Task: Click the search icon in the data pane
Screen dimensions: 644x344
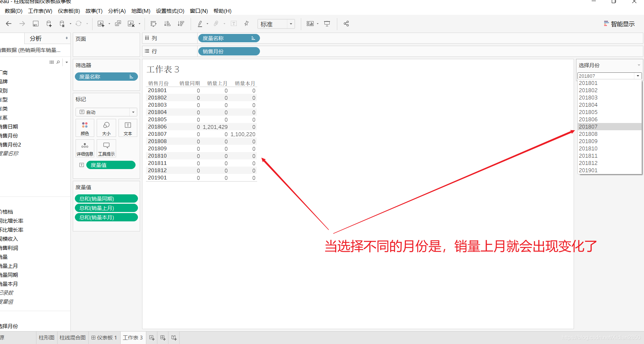Action: pos(58,62)
